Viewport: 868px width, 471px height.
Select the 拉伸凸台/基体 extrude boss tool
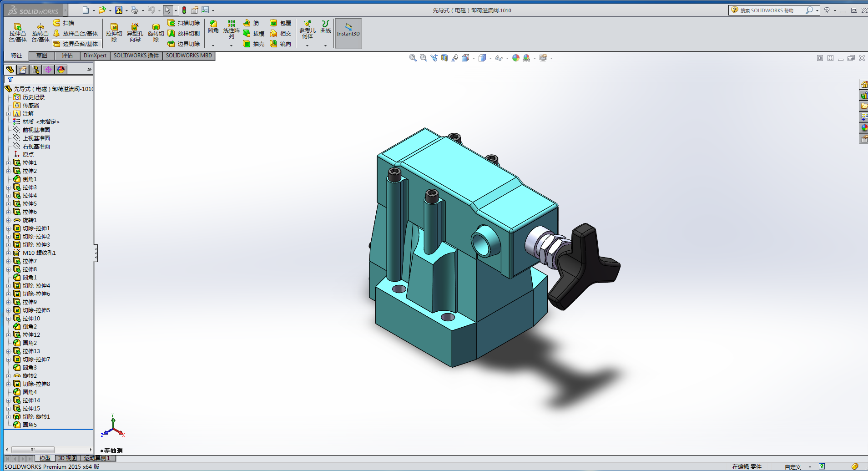click(18, 33)
